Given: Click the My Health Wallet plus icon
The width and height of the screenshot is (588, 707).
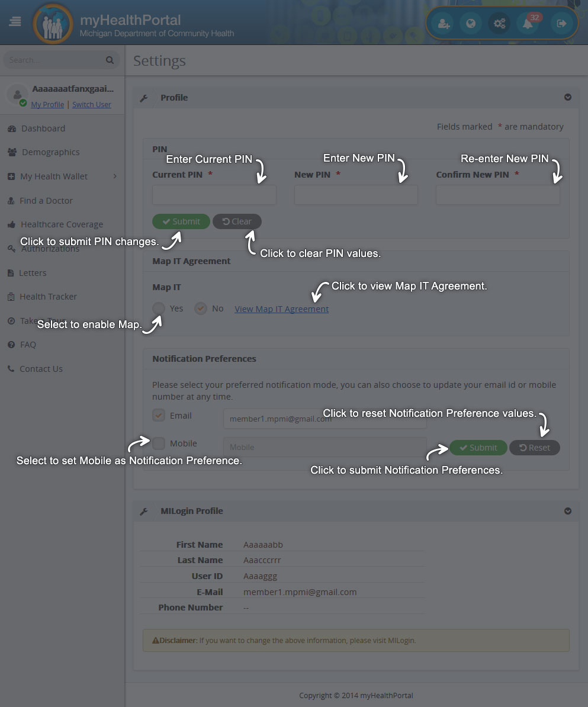Looking at the screenshot, I should click(x=11, y=176).
